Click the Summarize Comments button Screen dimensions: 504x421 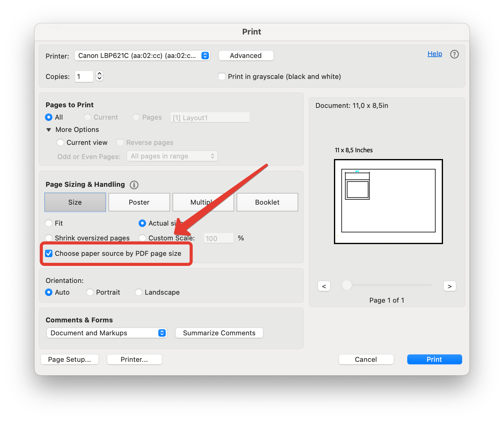pyautogui.click(x=219, y=333)
